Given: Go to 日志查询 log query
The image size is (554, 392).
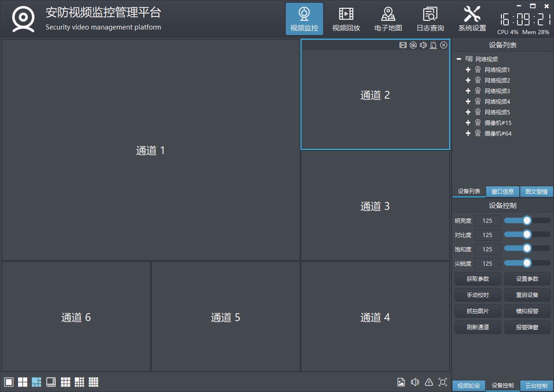Looking at the screenshot, I should click(x=430, y=19).
